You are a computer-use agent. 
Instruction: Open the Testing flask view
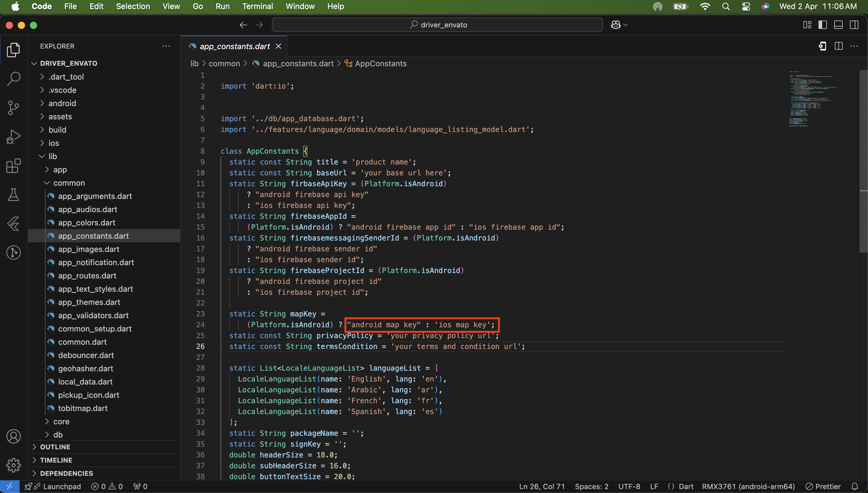tap(14, 195)
